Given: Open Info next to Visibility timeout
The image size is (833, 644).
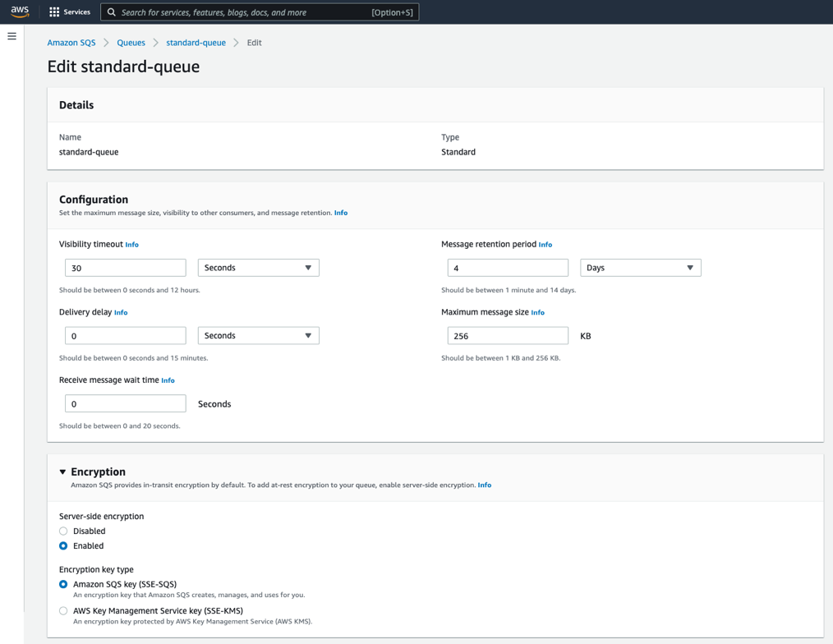Looking at the screenshot, I should point(131,245).
